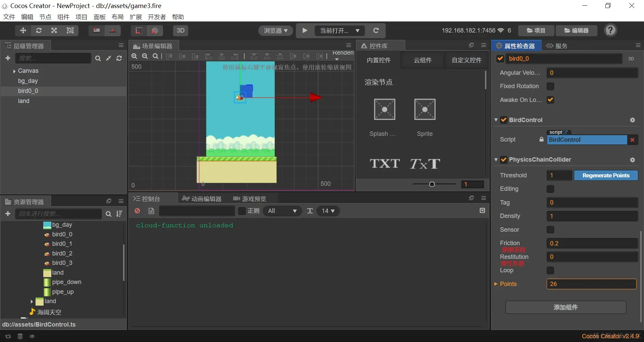Open BirdControl component gear settings

click(x=633, y=120)
